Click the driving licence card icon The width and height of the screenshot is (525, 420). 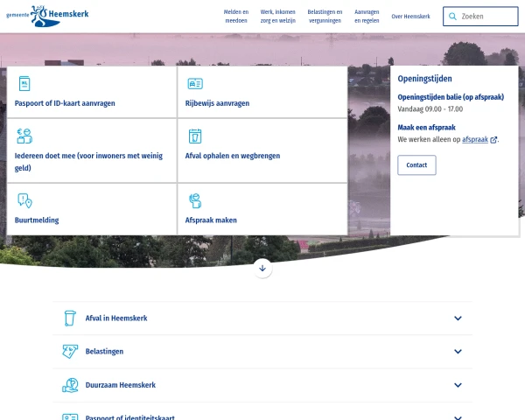click(195, 83)
